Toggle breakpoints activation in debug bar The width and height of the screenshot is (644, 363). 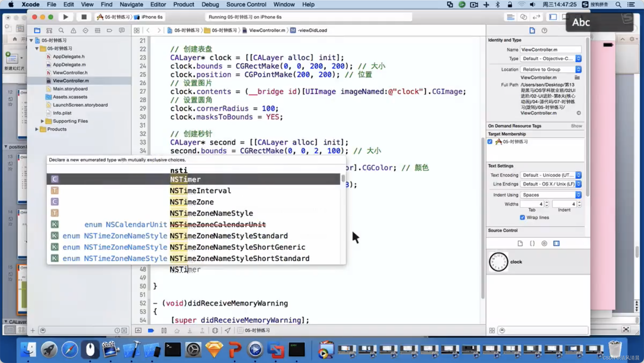151,331
